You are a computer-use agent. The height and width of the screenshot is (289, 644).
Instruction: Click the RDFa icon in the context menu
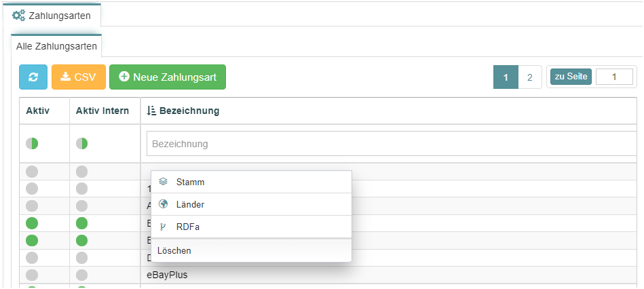(x=163, y=227)
